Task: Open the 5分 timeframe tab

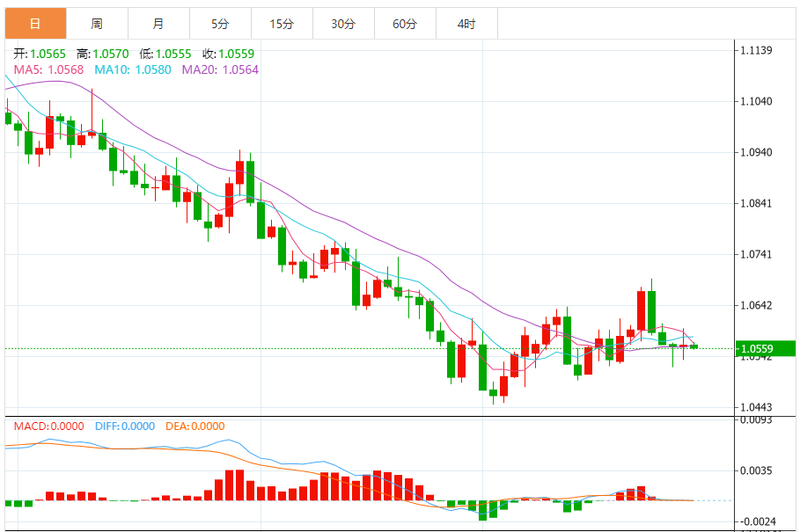Action: click(220, 24)
